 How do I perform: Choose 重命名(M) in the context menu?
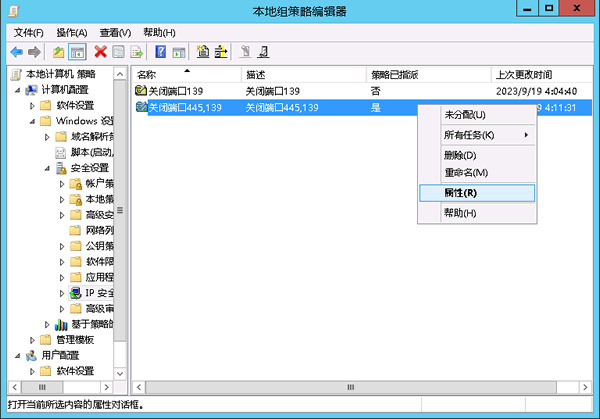pos(477,173)
